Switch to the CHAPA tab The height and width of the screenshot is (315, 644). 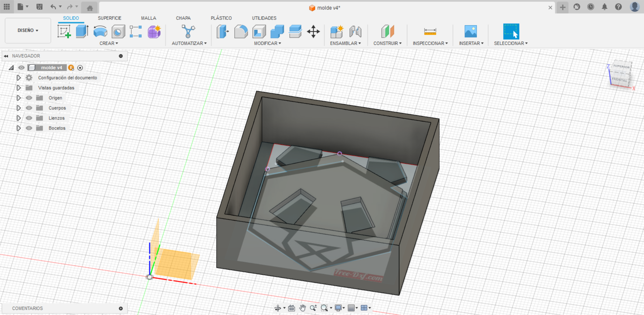183,18
